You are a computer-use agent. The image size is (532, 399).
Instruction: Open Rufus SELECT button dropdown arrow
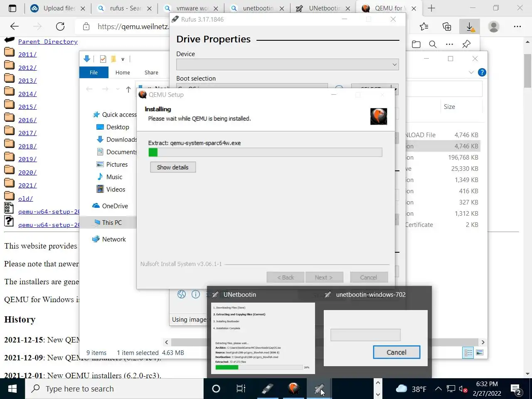(x=395, y=89)
